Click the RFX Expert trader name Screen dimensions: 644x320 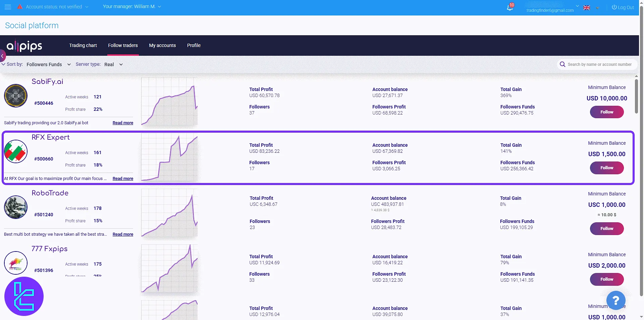click(x=51, y=137)
